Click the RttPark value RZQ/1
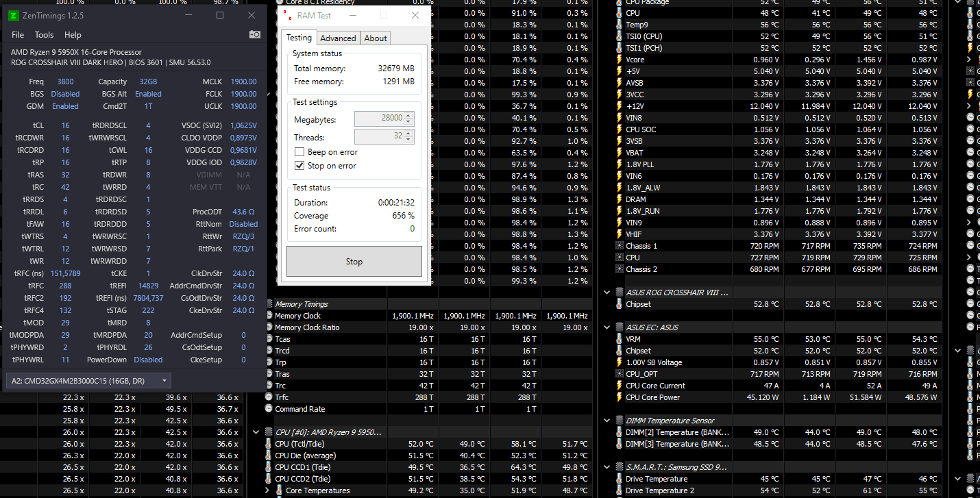This screenshot has width=980, height=498. click(244, 249)
